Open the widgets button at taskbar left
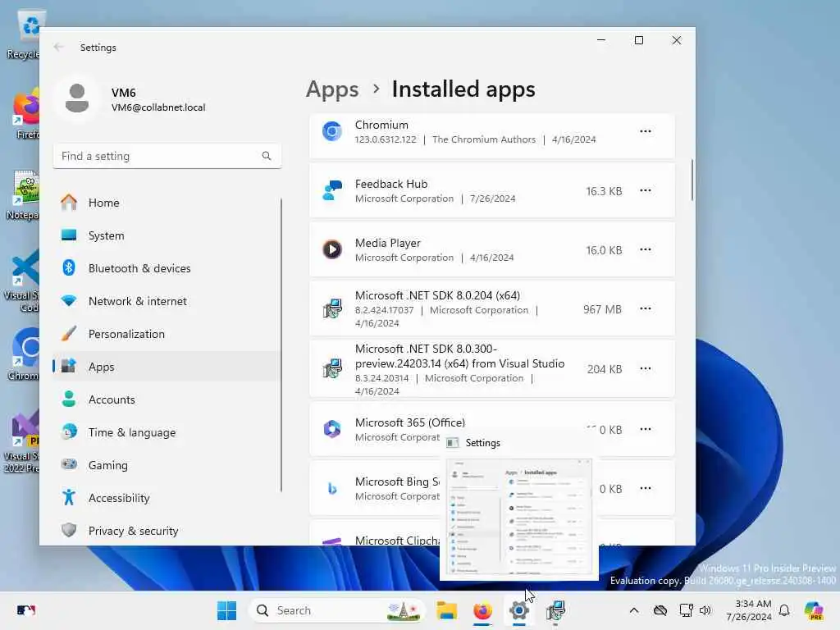Viewport: 840px width, 630px height. click(25, 610)
